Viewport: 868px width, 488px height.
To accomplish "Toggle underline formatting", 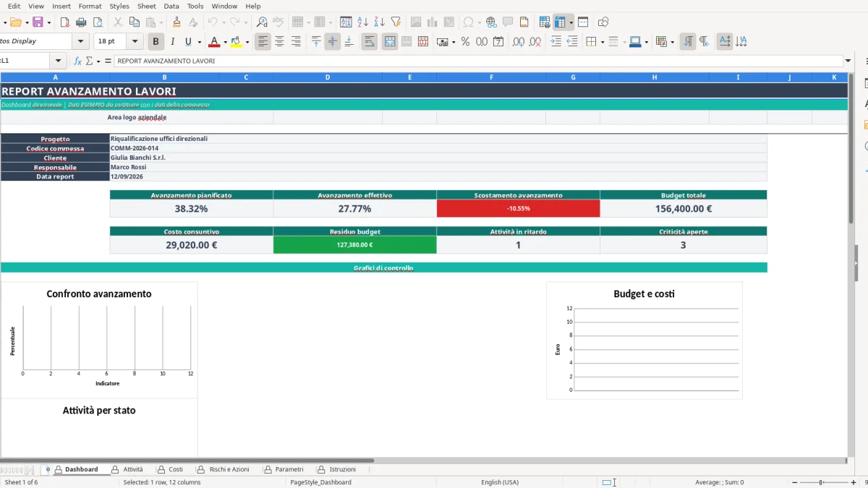I will pyautogui.click(x=189, y=42).
